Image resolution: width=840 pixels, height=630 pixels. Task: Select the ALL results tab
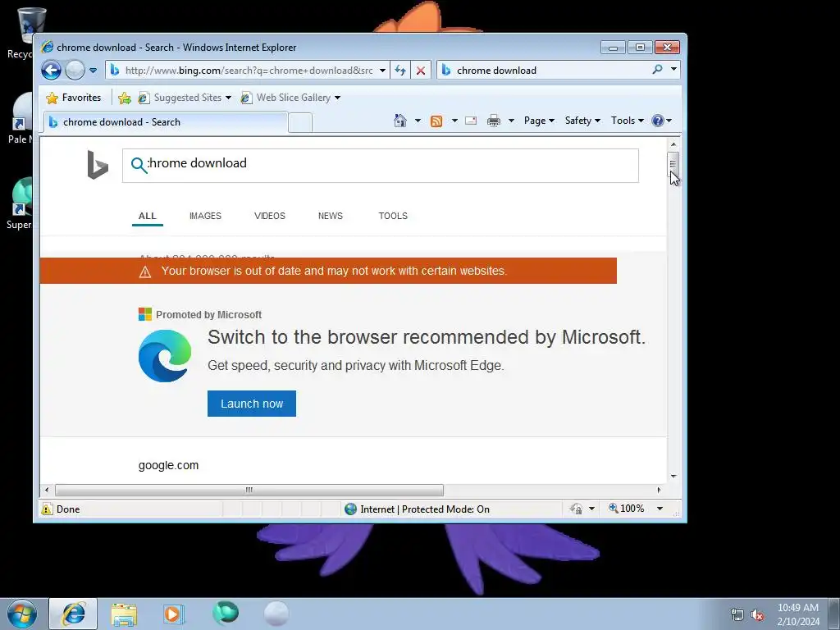148,216
